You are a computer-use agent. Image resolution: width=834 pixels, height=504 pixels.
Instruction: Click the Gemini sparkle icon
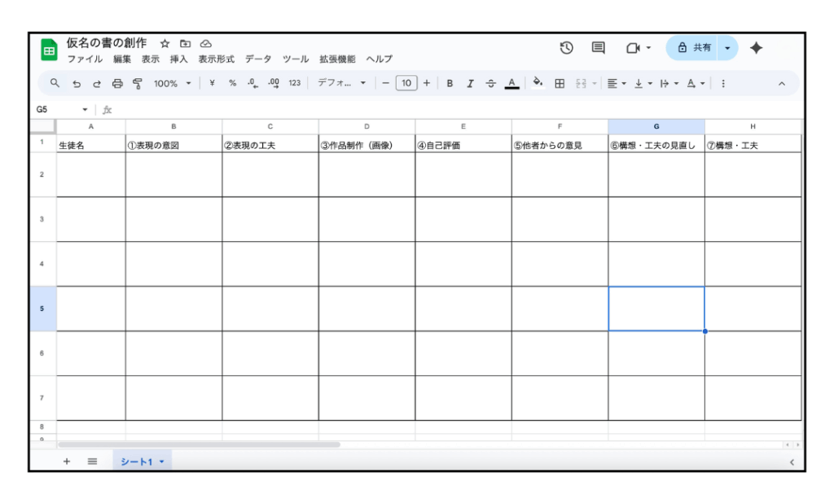pyautogui.click(x=756, y=48)
